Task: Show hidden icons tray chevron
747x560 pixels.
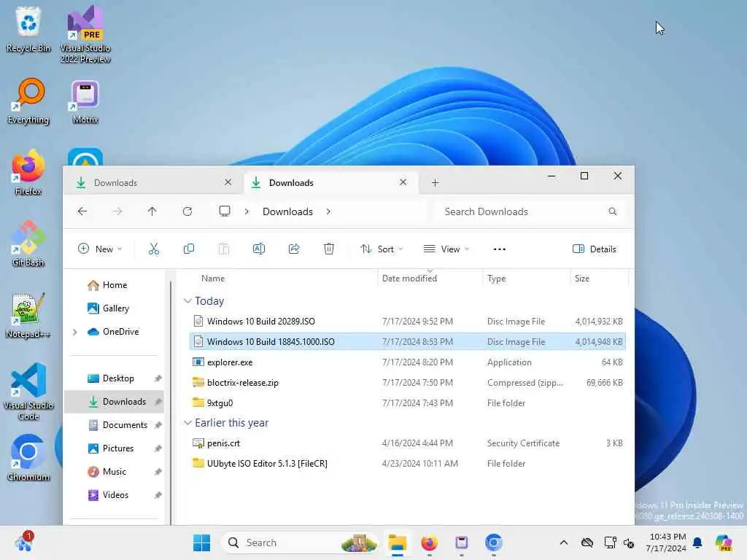Action: tap(564, 542)
